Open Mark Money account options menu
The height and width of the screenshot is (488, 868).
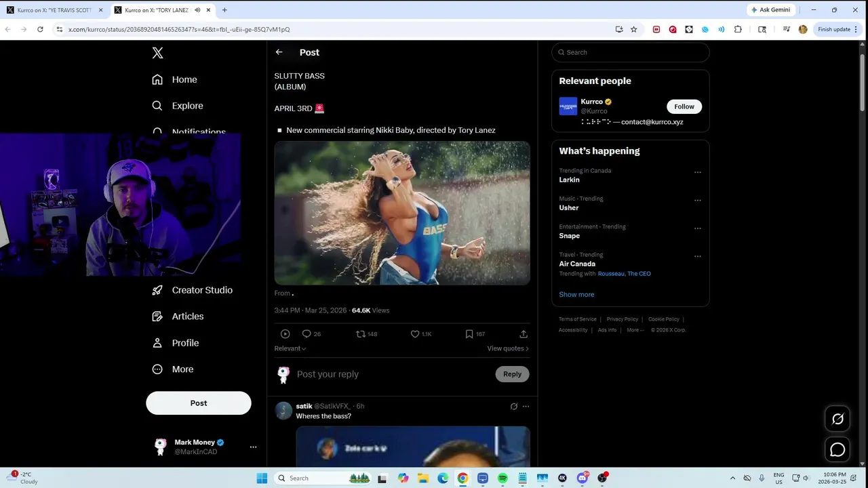[253, 447]
